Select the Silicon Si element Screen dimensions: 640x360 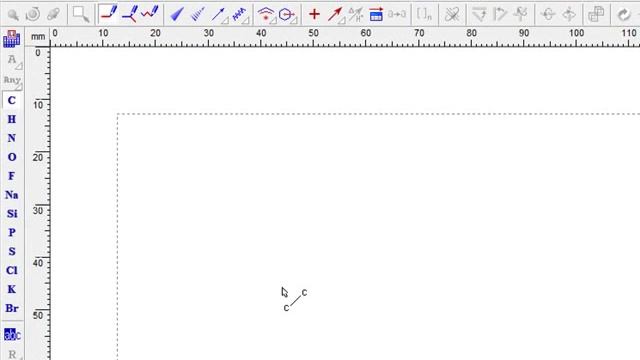click(12, 213)
